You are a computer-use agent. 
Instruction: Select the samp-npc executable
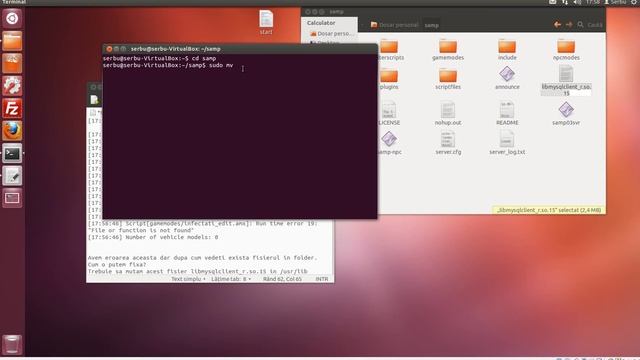tap(389, 143)
